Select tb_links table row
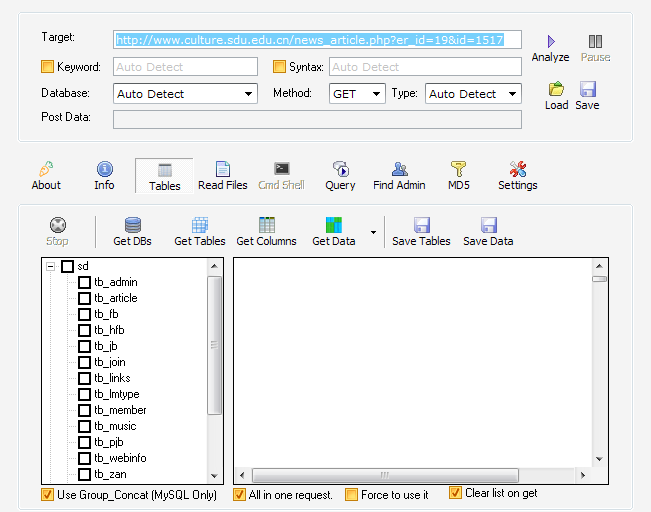Image resolution: width=651 pixels, height=512 pixels. [x=112, y=378]
